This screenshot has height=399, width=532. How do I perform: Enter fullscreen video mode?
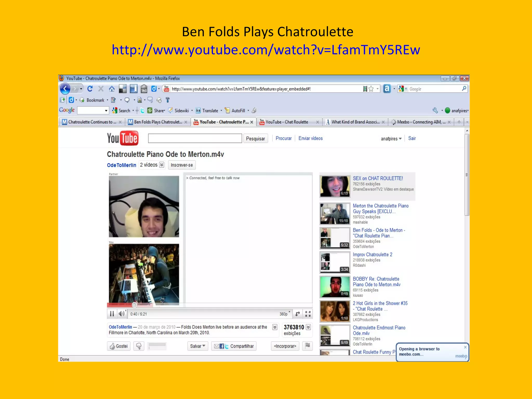pyautogui.click(x=308, y=314)
